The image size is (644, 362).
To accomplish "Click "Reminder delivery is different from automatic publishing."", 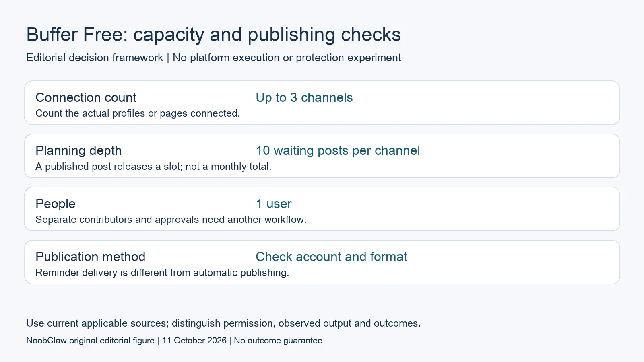I will 163,273.
